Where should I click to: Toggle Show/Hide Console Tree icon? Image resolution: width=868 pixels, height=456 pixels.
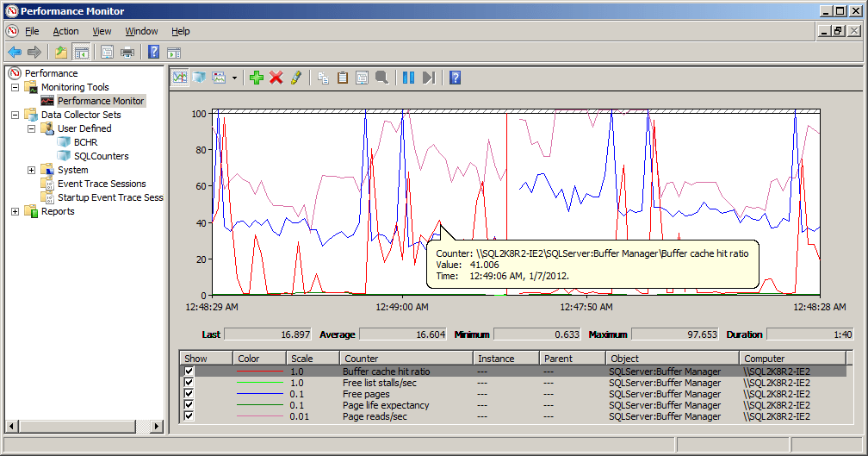tap(81, 53)
